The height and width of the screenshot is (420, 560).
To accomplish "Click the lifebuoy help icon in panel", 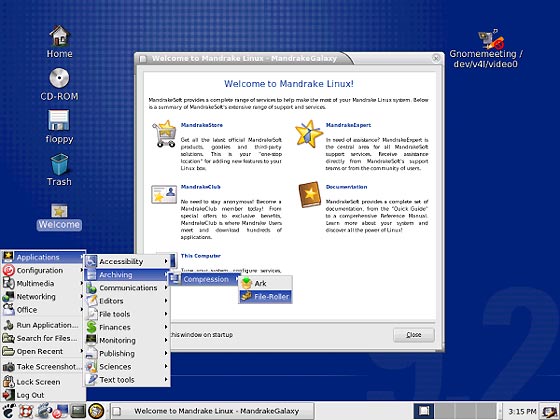I will (x=26, y=411).
